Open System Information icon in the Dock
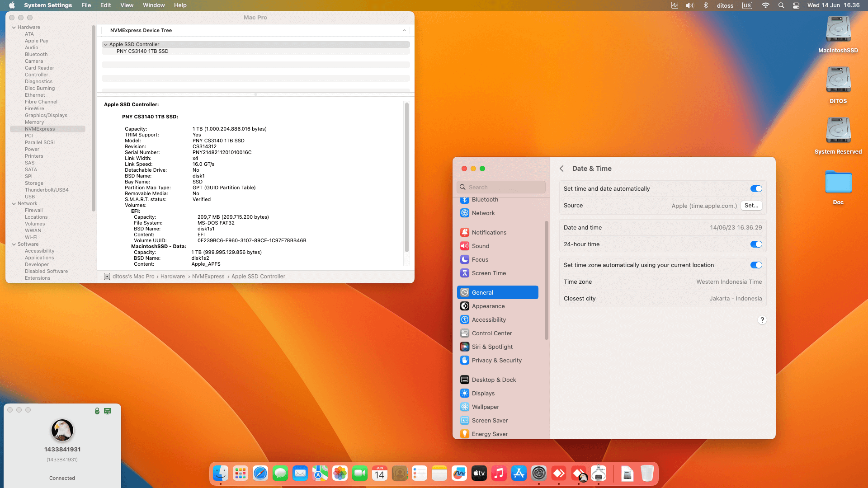868x488 pixels. click(599, 474)
